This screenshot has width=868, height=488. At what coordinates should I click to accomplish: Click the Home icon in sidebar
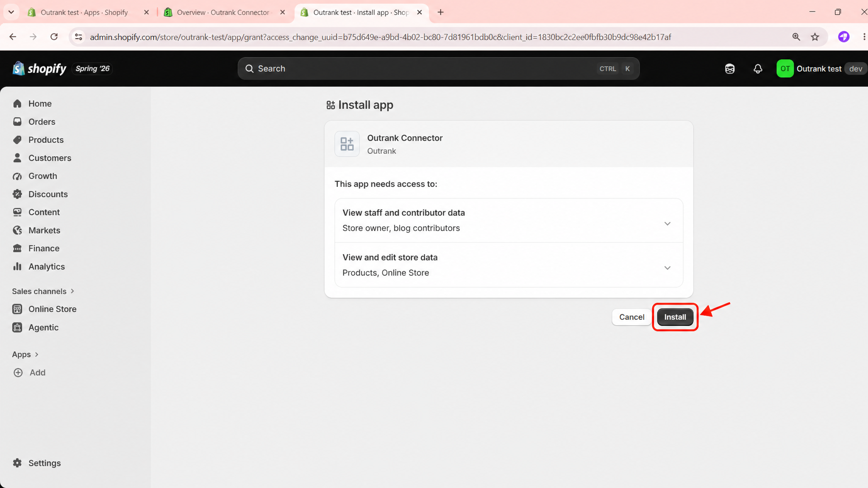pos(17,103)
